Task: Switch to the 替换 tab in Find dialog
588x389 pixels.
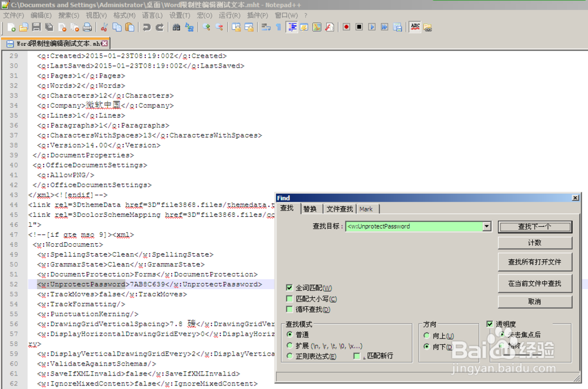Action: (x=310, y=209)
